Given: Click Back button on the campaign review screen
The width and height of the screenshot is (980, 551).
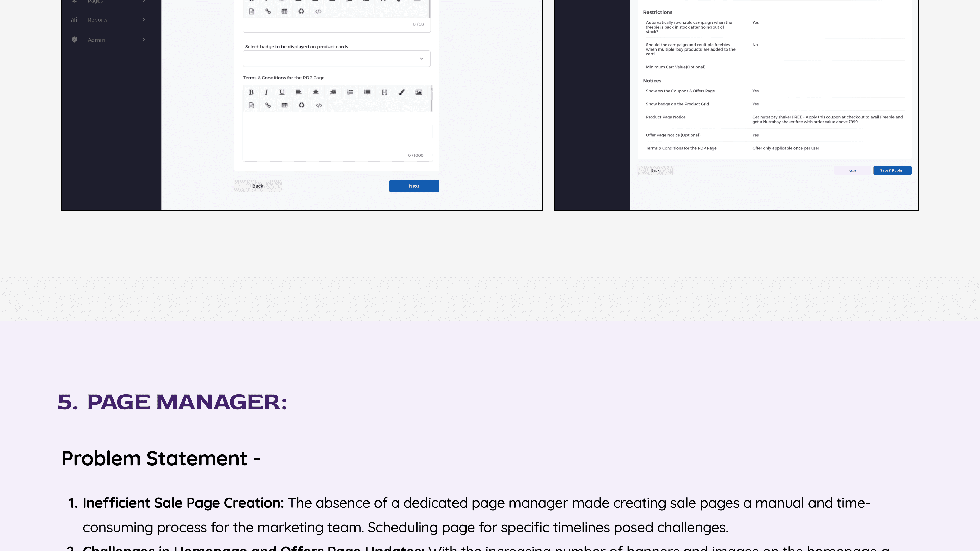Looking at the screenshot, I should click(x=655, y=170).
